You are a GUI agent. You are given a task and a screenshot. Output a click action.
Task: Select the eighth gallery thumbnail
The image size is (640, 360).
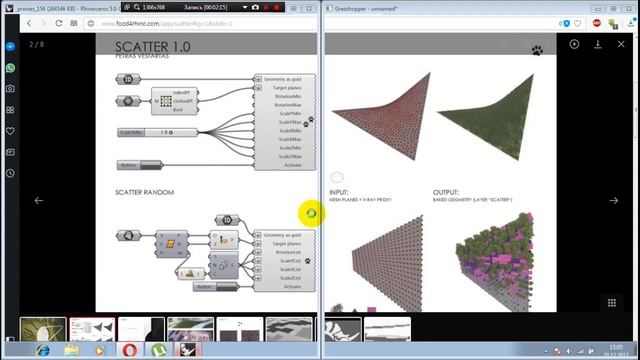pos(387,329)
